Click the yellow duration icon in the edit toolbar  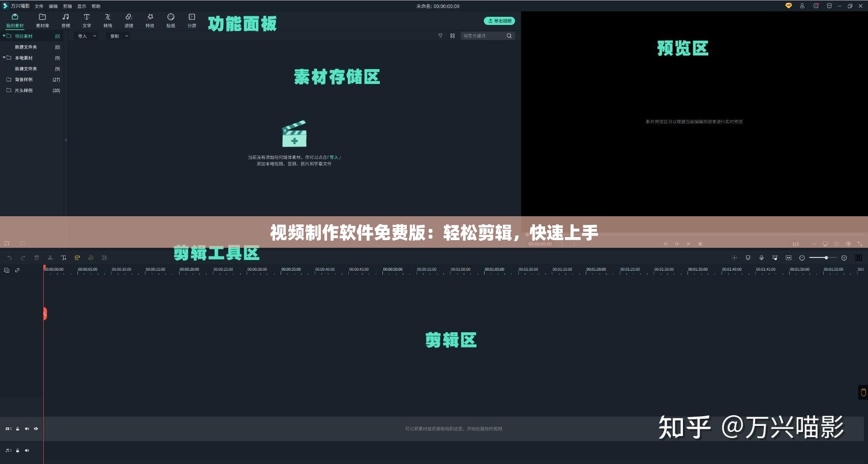coord(91,258)
